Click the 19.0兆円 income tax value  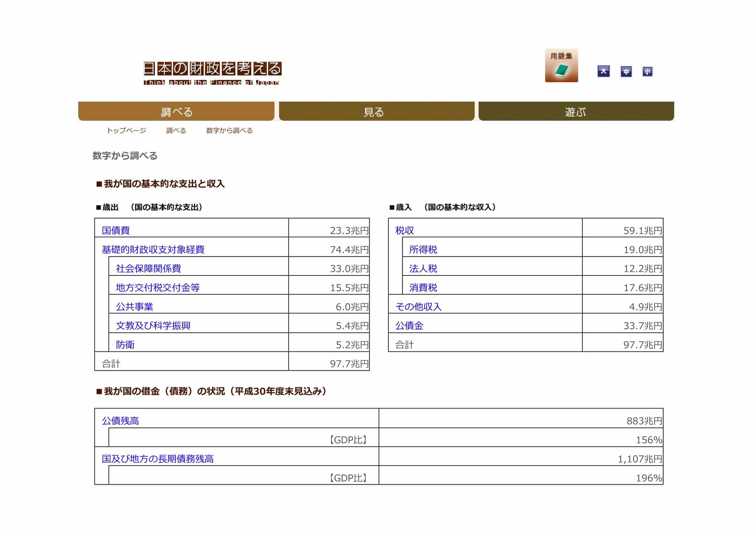643,250
